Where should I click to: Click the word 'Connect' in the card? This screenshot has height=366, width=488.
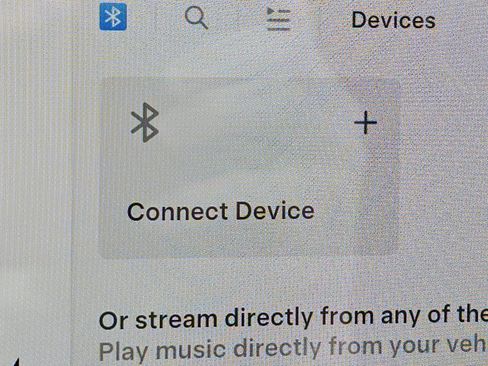[x=178, y=212]
